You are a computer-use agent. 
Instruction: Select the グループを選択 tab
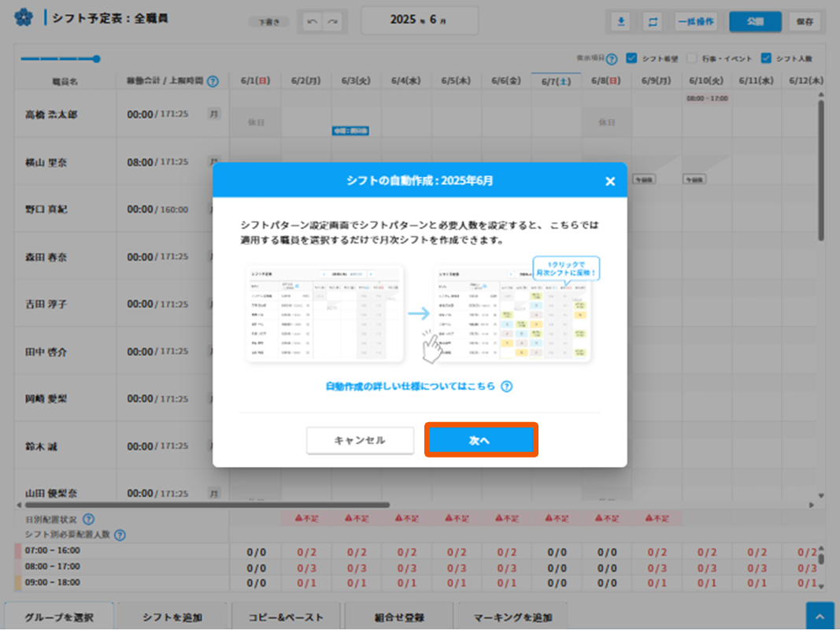(59, 617)
